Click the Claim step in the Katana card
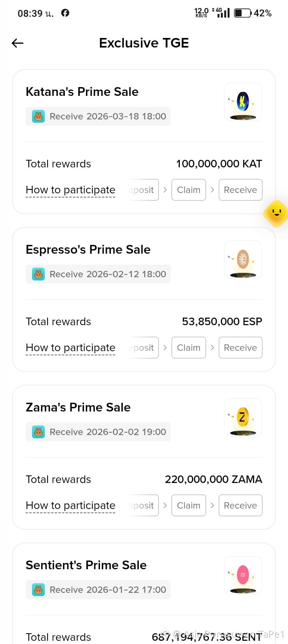Image resolution: width=288 pixels, height=644 pixels. click(189, 190)
